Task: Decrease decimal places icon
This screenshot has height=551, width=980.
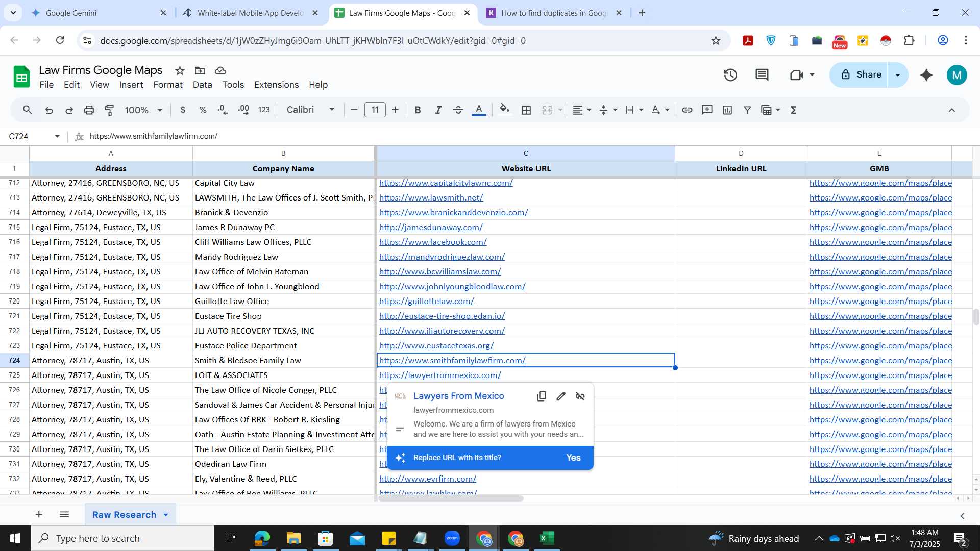Action: [x=223, y=110]
